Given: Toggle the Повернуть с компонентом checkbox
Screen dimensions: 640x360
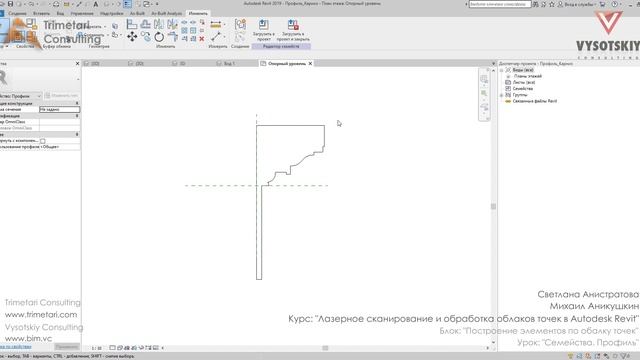Looking at the screenshot, I should tap(42, 141).
